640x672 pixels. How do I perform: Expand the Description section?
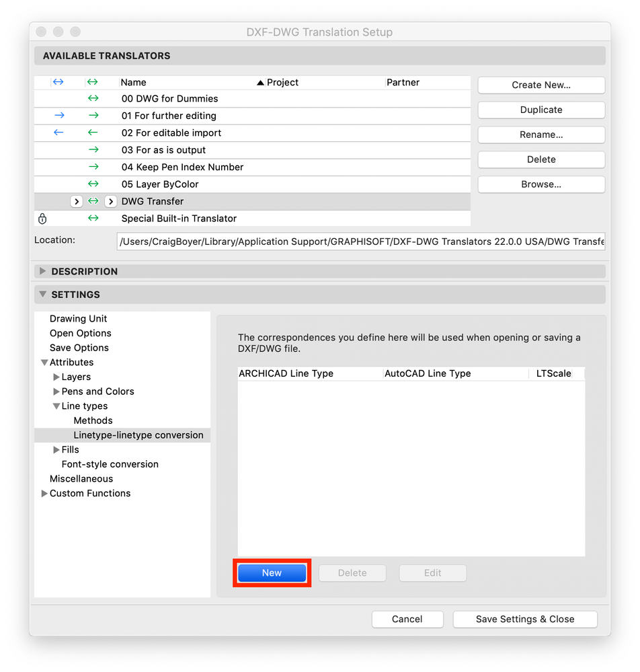pyautogui.click(x=42, y=271)
